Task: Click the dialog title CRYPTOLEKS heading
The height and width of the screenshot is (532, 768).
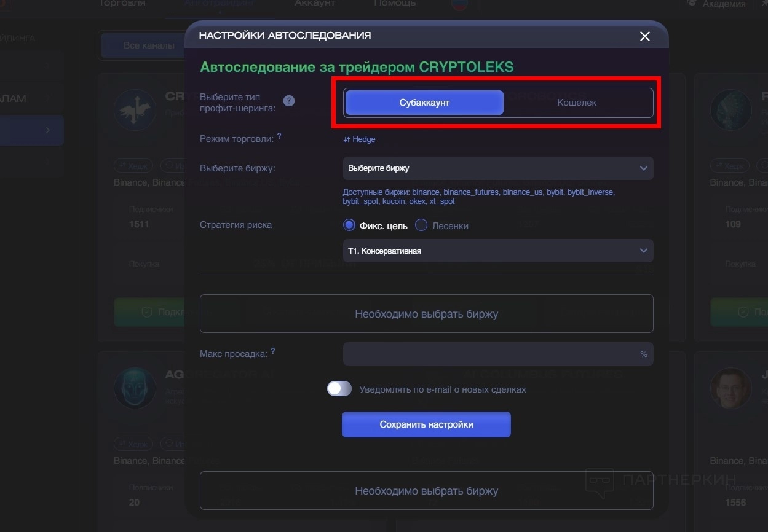Action: (x=357, y=67)
